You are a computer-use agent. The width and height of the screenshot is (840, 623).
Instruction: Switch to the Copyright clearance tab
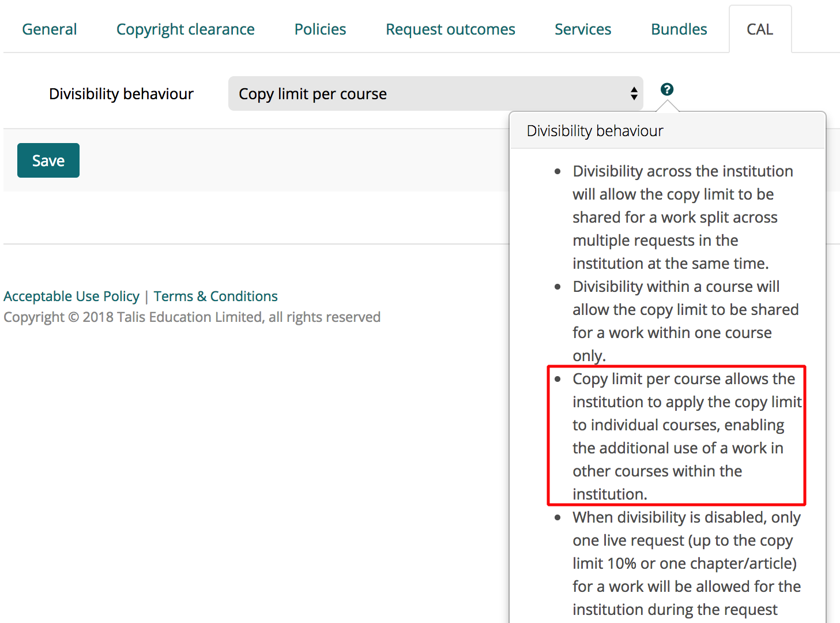tap(186, 29)
